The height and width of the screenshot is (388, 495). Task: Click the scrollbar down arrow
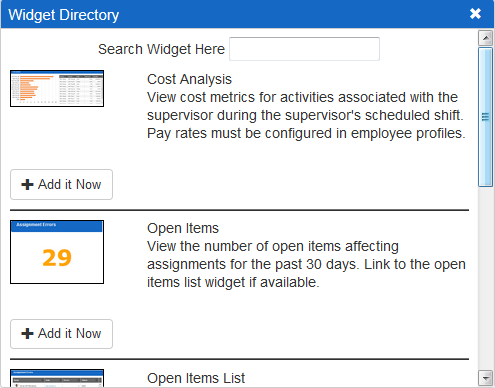click(x=486, y=378)
